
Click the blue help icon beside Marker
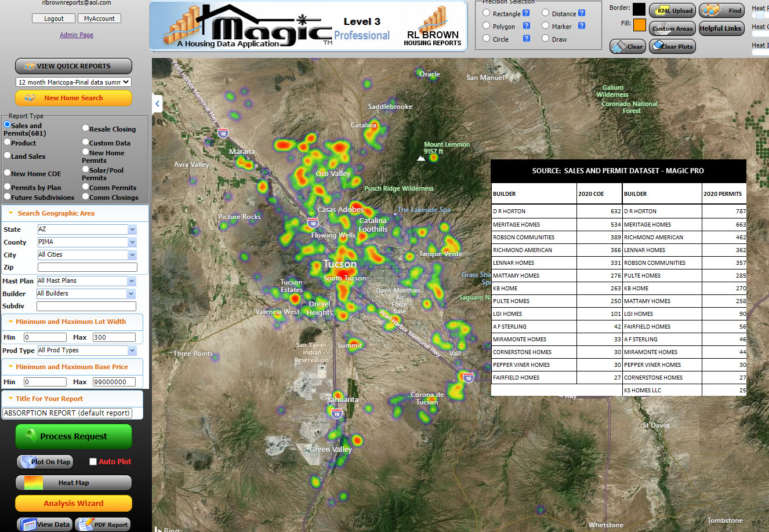(582, 25)
